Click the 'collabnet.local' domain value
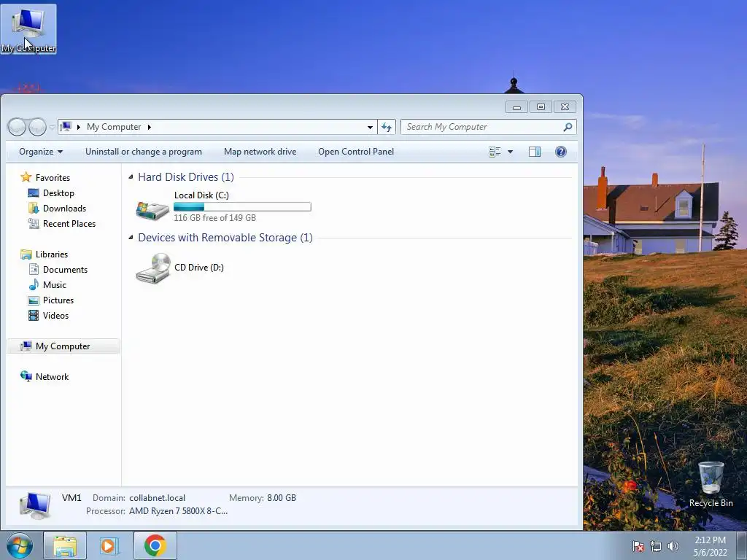 [x=158, y=498]
